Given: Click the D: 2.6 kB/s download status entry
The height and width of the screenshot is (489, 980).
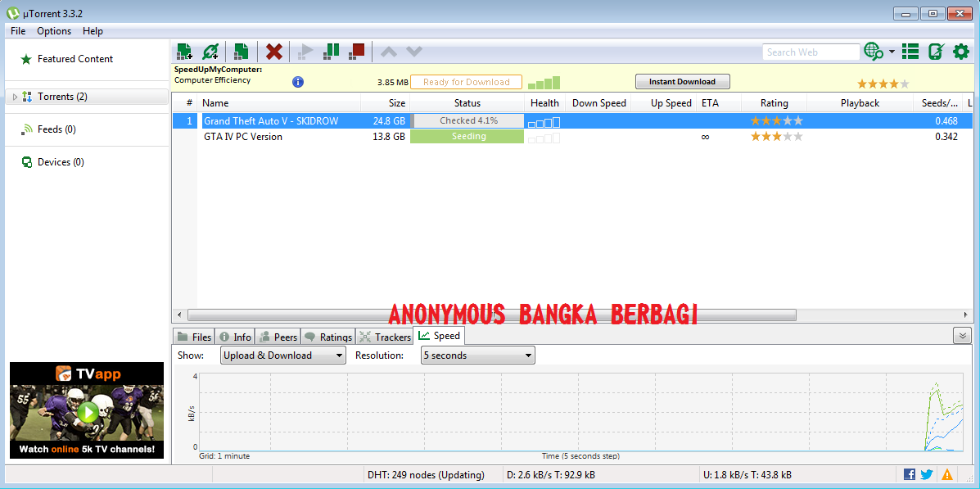Looking at the screenshot, I should tap(550, 474).
